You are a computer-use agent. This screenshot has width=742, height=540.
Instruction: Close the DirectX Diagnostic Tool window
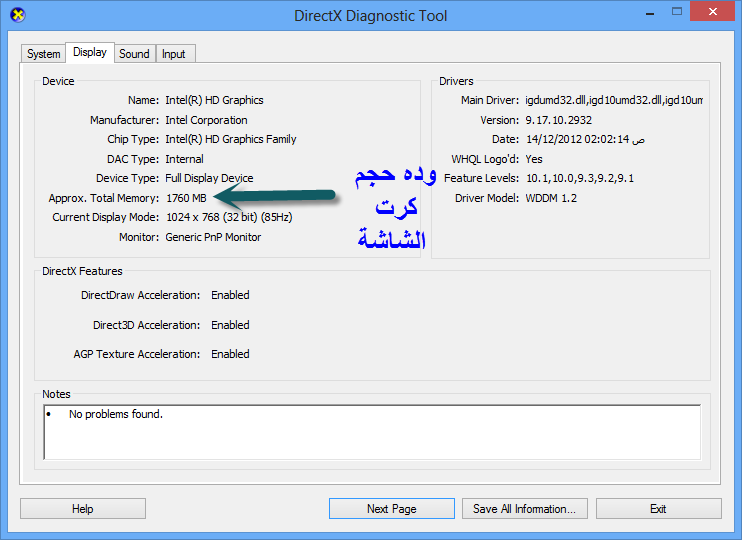coord(713,12)
